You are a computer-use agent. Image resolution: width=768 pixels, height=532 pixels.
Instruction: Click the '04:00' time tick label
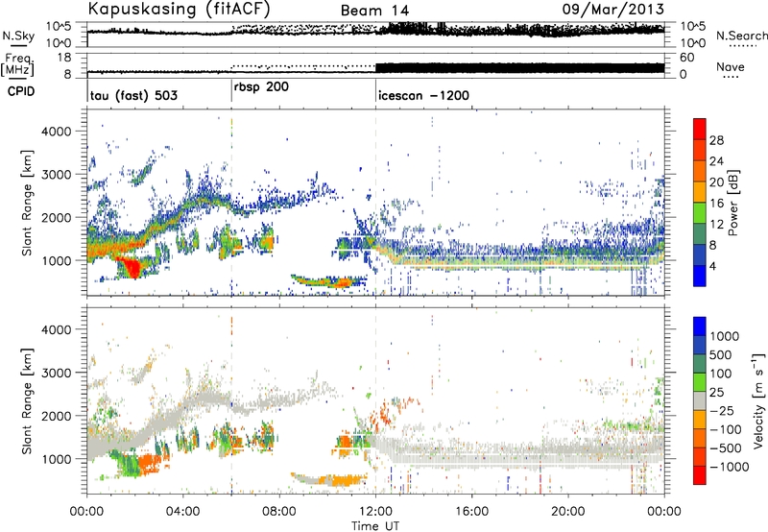(183, 512)
